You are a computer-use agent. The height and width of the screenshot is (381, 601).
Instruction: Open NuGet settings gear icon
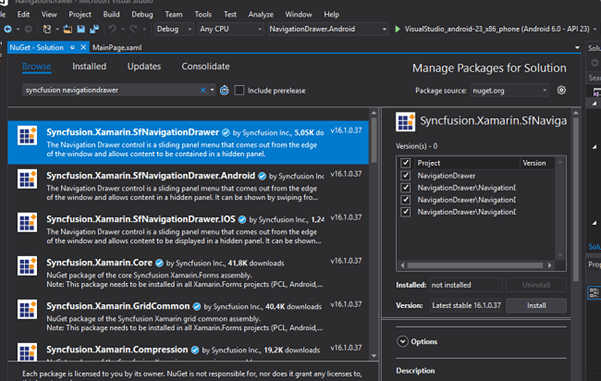pyautogui.click(x=561, y=90)
